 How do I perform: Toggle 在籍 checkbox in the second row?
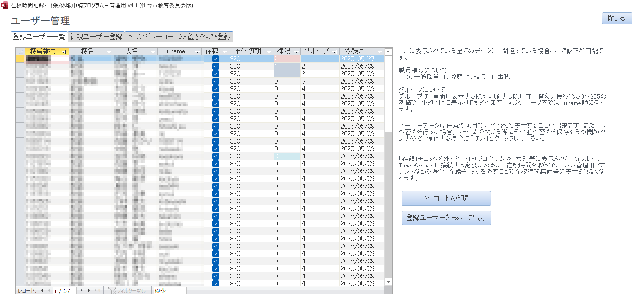[216, 66]
